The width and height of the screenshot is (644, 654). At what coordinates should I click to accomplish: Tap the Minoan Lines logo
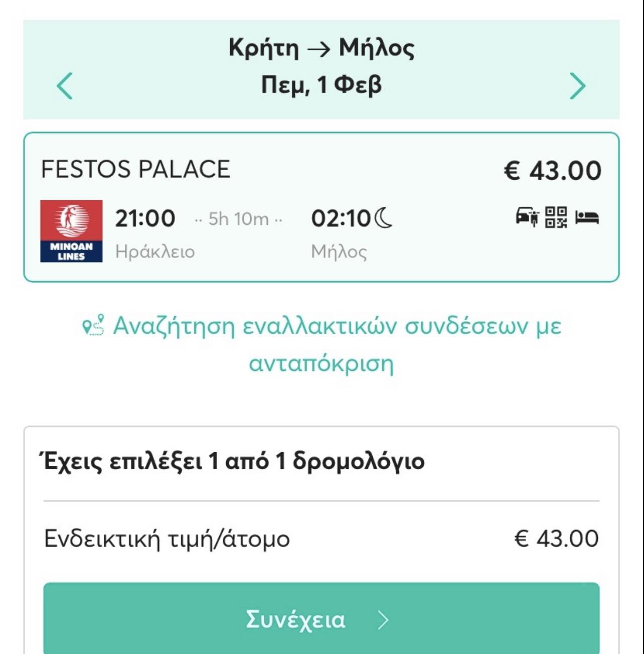(x=71, y=231)
